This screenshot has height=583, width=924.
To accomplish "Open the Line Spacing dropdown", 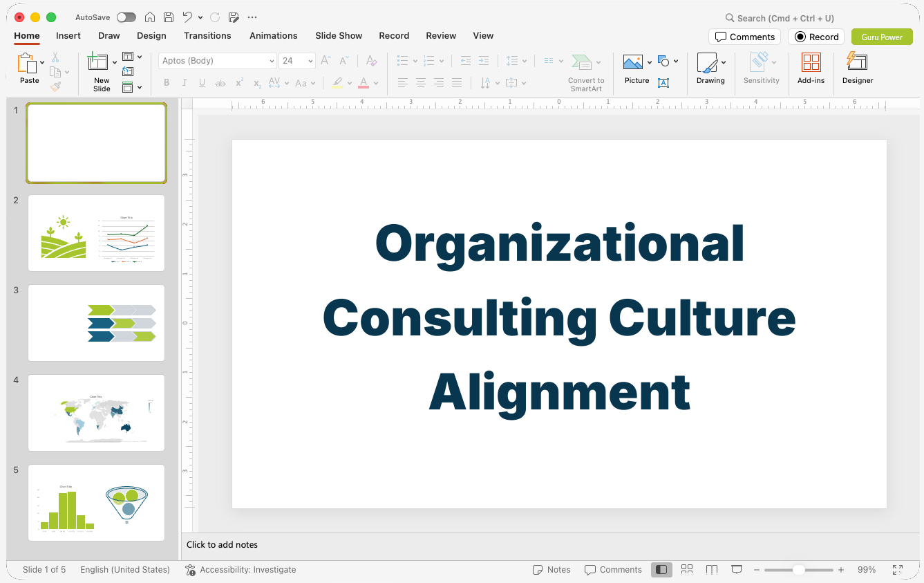I will click(x=525, y=61).
